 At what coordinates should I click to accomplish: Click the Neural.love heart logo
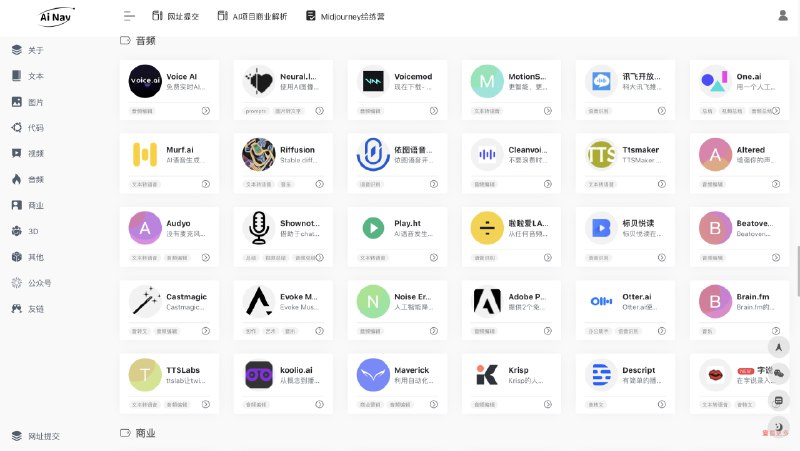[x=259, y=81]
